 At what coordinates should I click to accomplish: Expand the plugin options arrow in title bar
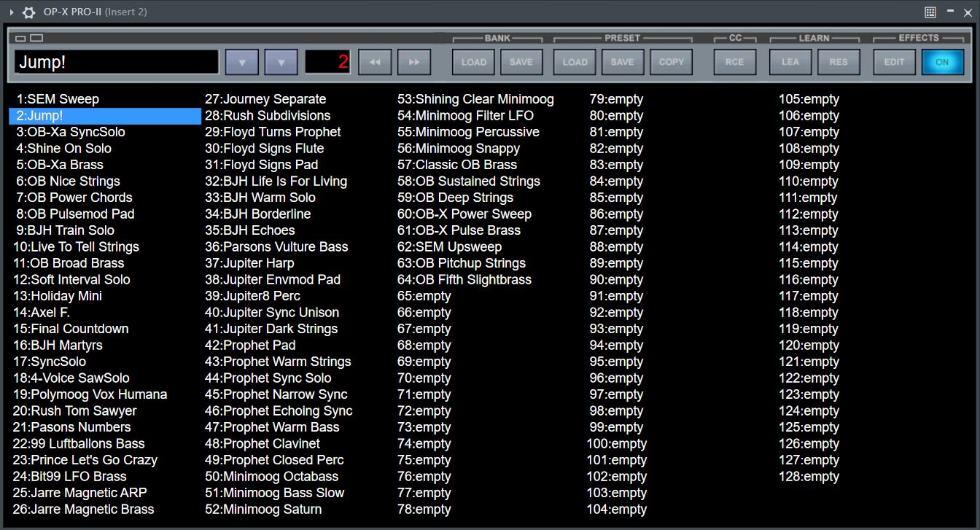pyautogui.click(x=12, y=12)
